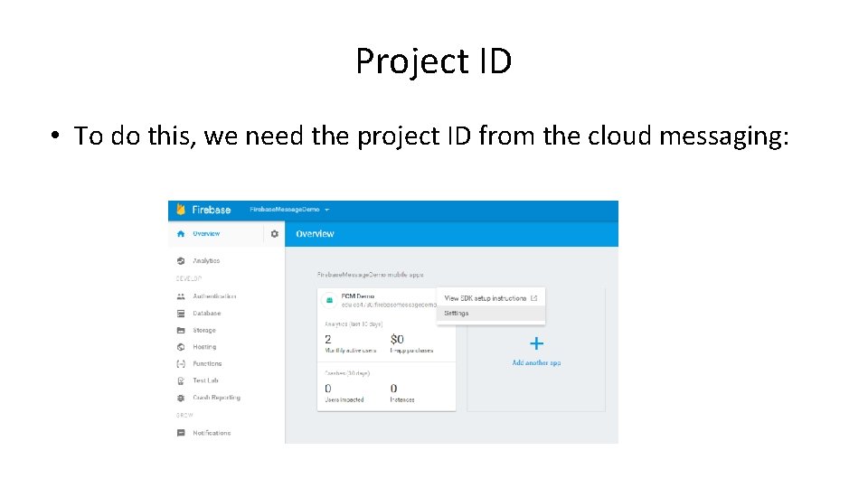The width and height of the screenshot is (868, 488).
Task: Click the Crashes 30 days label
Action: pos(347,373)
